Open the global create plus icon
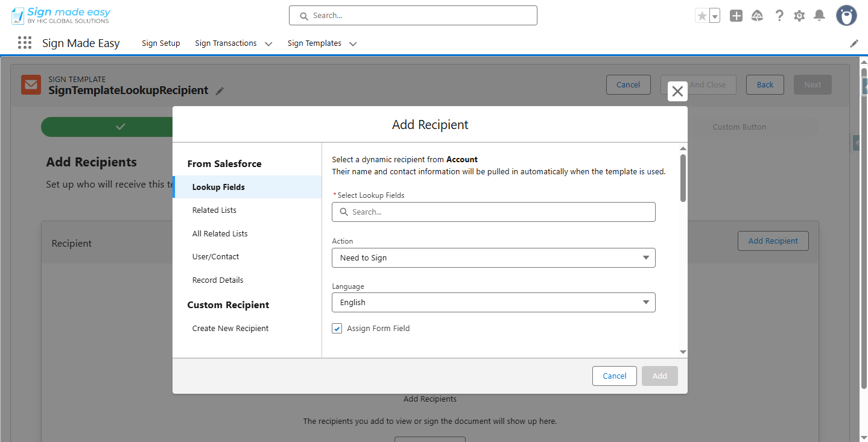Screen dimensions: 868x442 tap(736, 16)
